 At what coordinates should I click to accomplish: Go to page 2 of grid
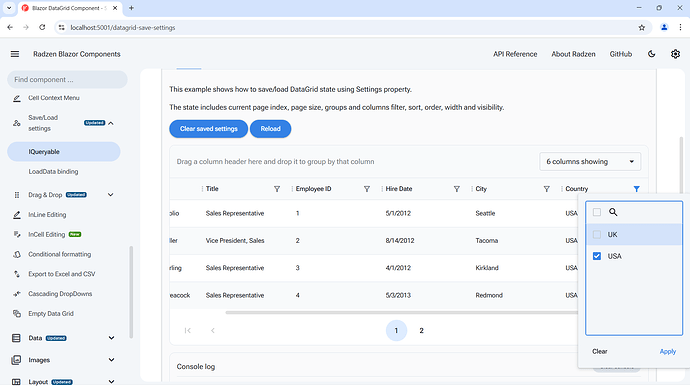point(421,331)
